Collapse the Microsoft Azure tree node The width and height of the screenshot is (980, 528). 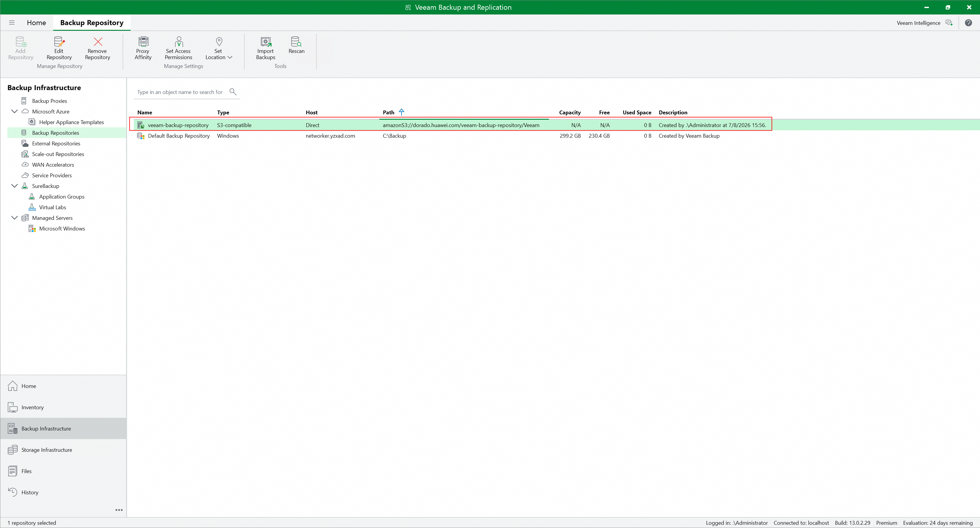[14, 111]
